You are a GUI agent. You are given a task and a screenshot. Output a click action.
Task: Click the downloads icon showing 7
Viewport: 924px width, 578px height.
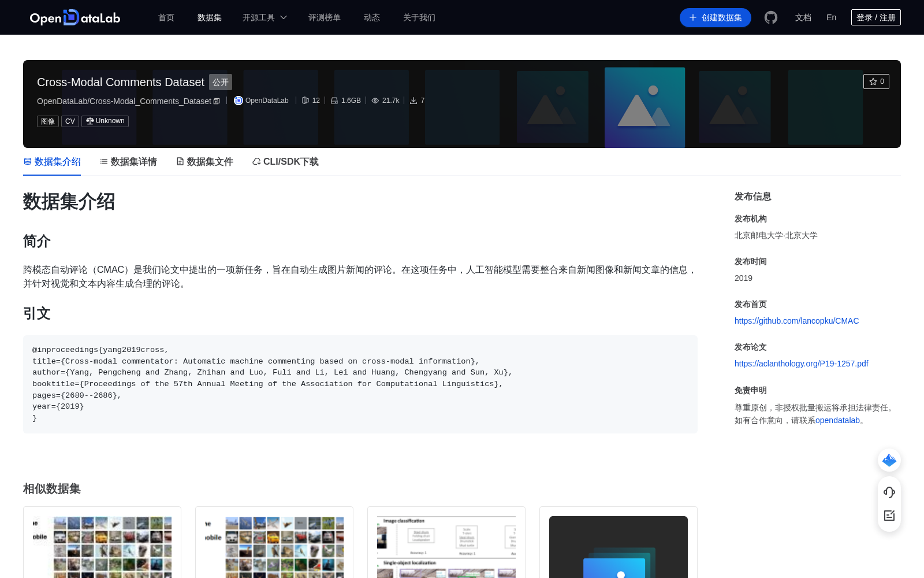[x=413, y=101]
